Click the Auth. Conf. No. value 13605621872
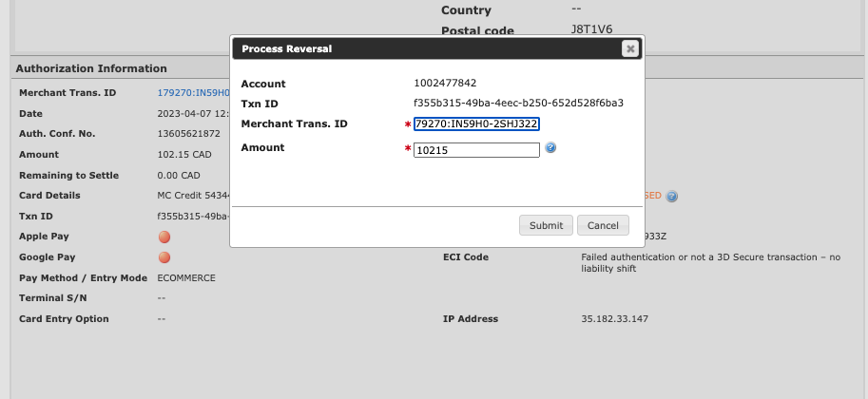This screenshot has height=399, width=868. tap(188, 134)
